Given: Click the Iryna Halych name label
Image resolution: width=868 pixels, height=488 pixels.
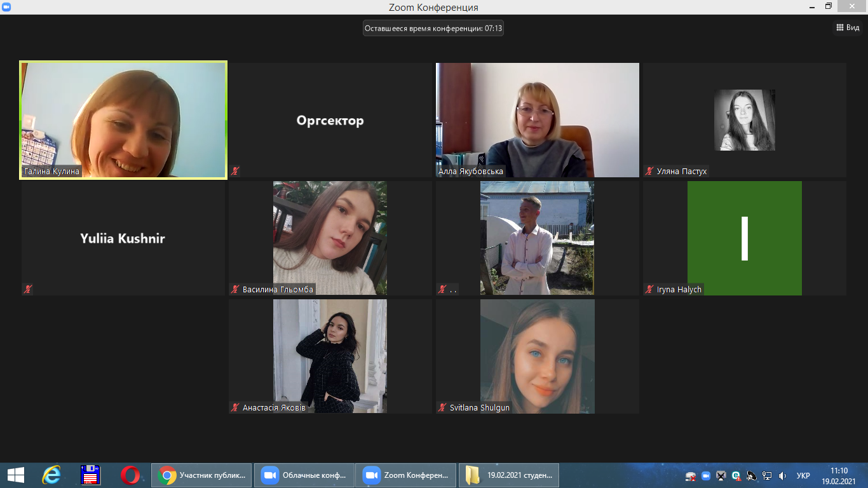Looking at the screenshot, I should [x=679, y=290].
